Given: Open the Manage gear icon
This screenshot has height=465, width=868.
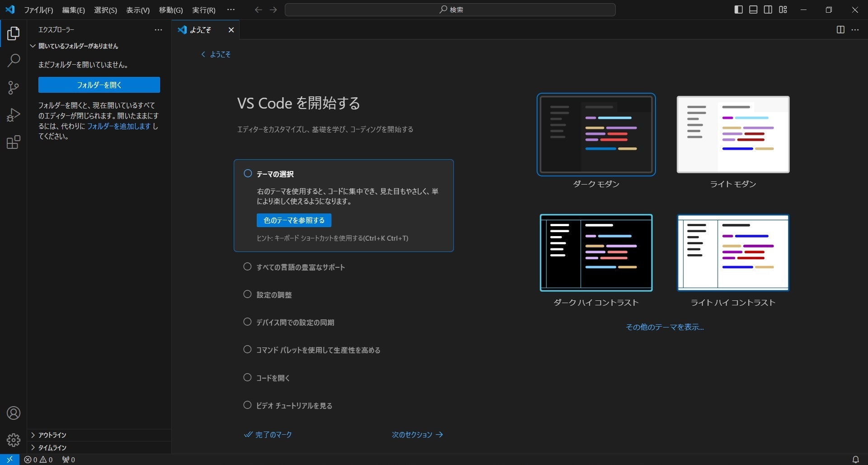Looking at the screenshot, I should tap(14, 440).
